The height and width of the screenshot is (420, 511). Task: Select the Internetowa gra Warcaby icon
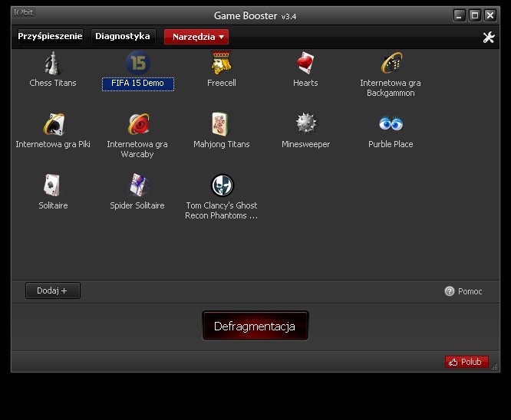(x=139, y=124)
